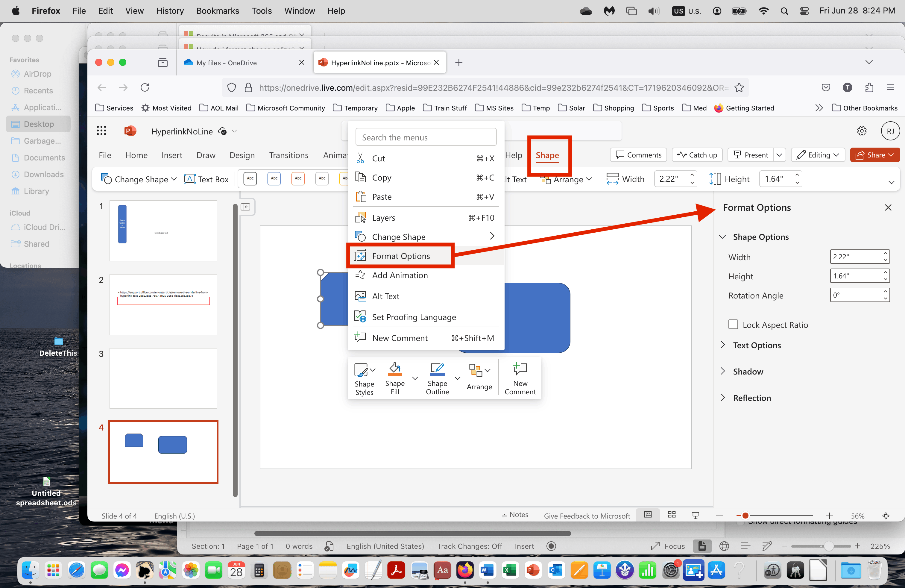Click the Catch up button
Screen dimensions: 905x588
click(x=697, y=155)
